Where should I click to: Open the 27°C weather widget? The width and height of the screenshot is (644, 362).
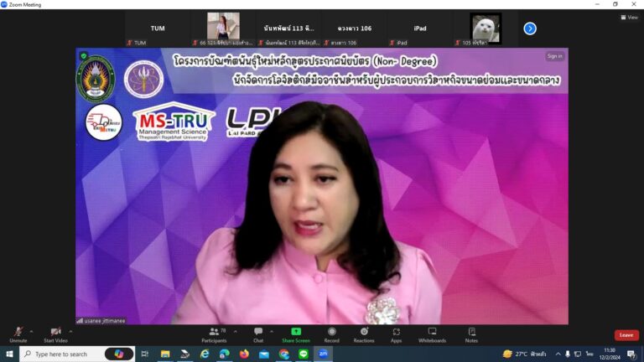click(x=524, y=354)
